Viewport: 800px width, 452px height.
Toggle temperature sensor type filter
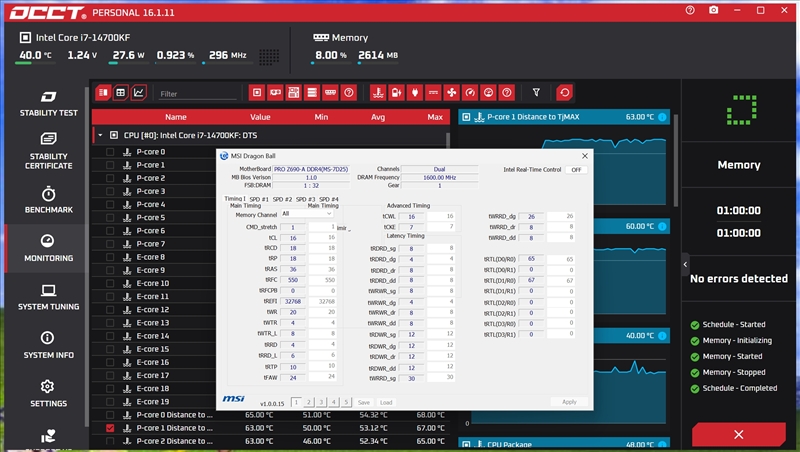point(378,92)
